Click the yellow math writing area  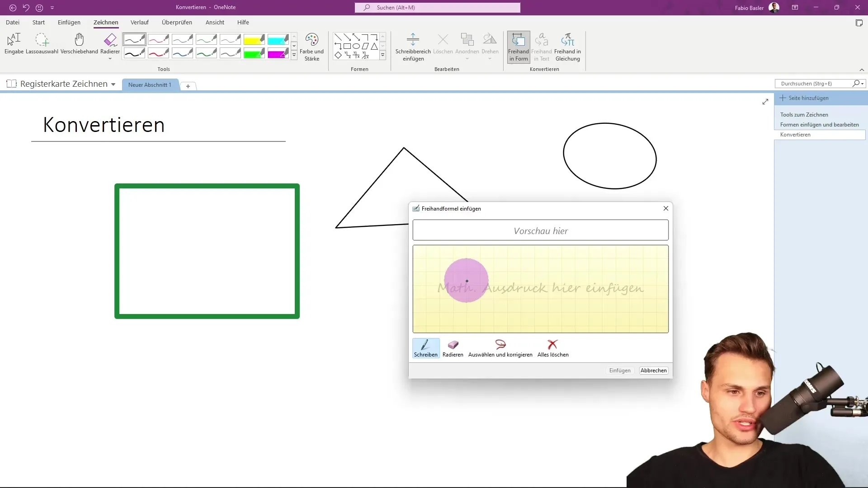[540, 289]
